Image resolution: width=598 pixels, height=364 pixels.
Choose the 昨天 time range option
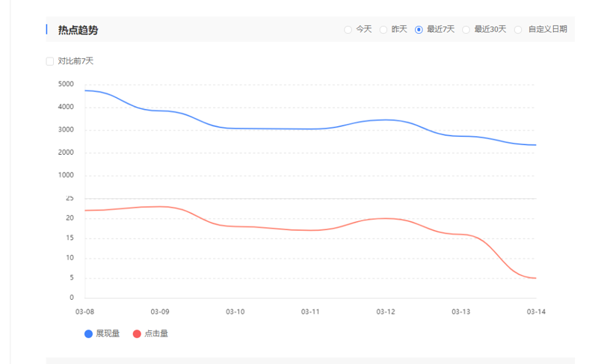[383, 30]
